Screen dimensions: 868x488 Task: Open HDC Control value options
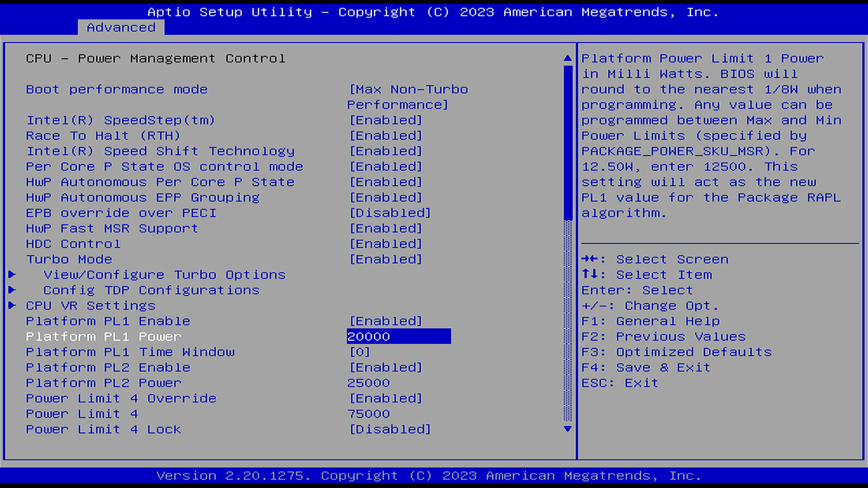click(386, 244)
